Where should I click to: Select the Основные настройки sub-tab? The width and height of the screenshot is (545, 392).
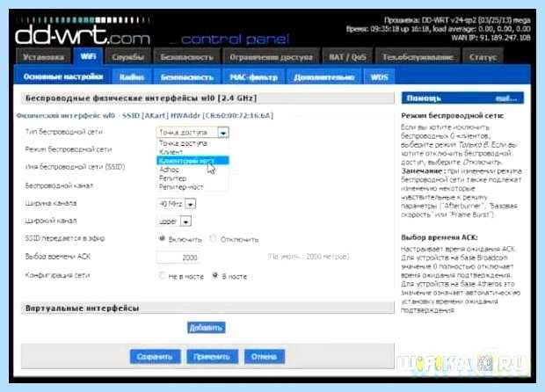click(x=63, y=76)
